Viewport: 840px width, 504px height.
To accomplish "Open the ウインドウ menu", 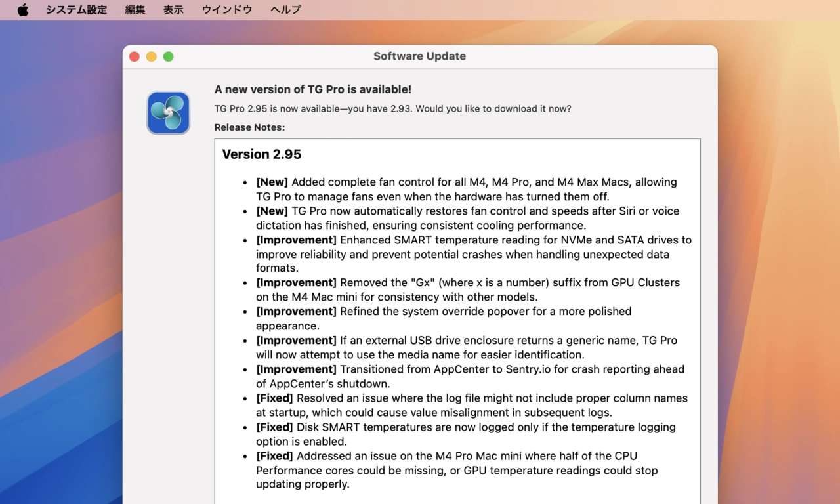I will pyautogui.click(x=227, y=10).
